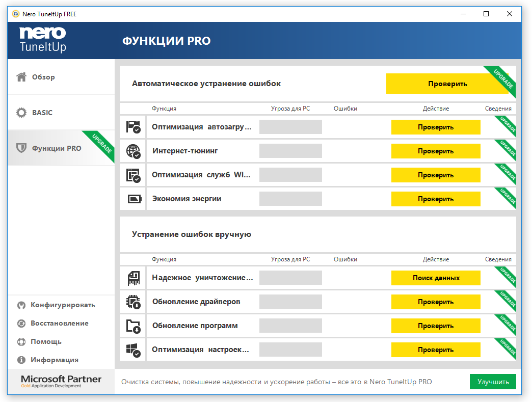The image size is (532, 402).
Task: Click threat bar for Экономия энергии
Action: click(x=290, y=199)
